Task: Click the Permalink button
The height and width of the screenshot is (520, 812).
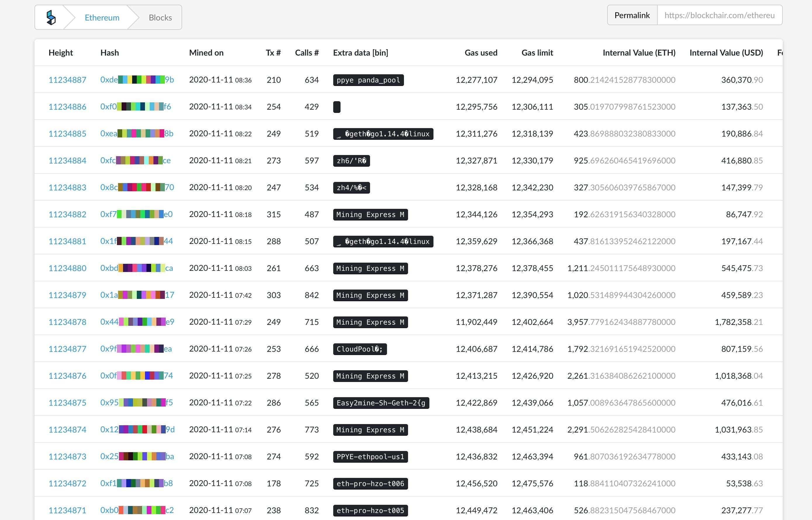Action: (x=632, y=15)
